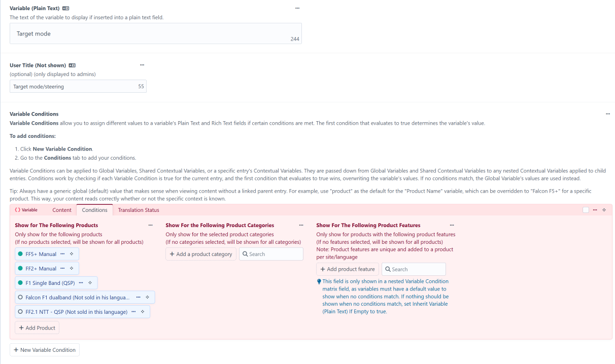Image resolution: width=615 pixels, height=364 pixels.
Task: Switch to the Content tab
Action: click(x=62, y=210)
